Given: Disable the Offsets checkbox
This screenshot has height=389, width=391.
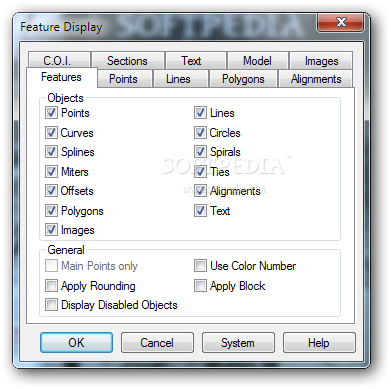Looking at the screenshot, I should [51, 191].
